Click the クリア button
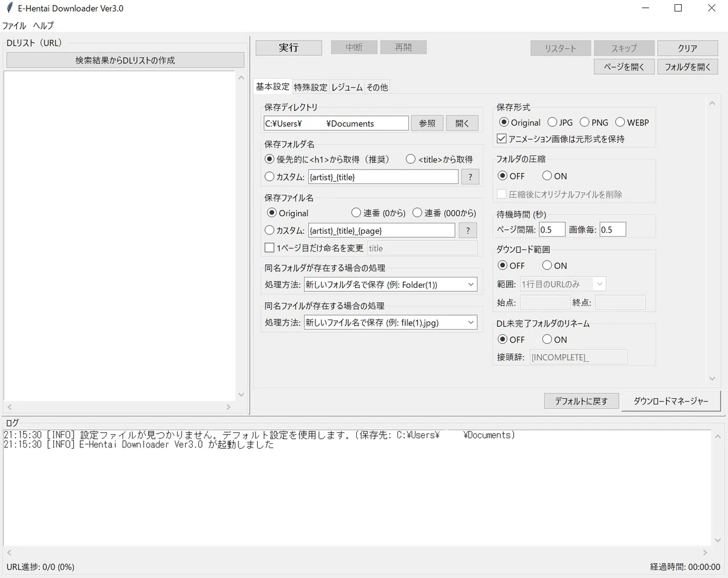This screenshot has height=578, width=728. [687, 48]
